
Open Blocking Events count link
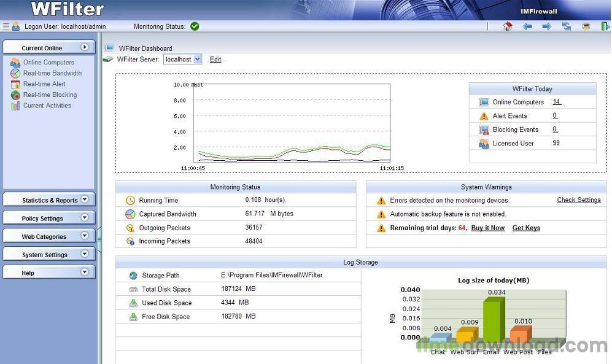point(555,129)
